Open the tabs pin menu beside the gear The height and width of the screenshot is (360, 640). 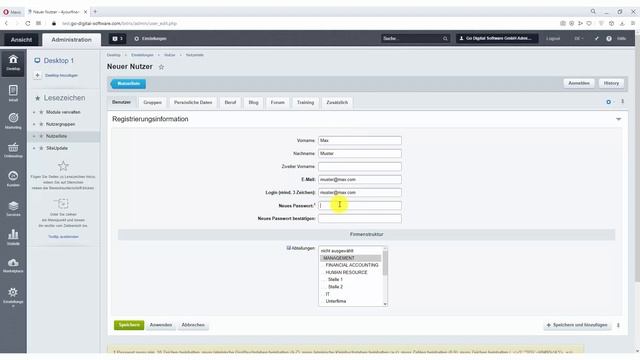622,102
